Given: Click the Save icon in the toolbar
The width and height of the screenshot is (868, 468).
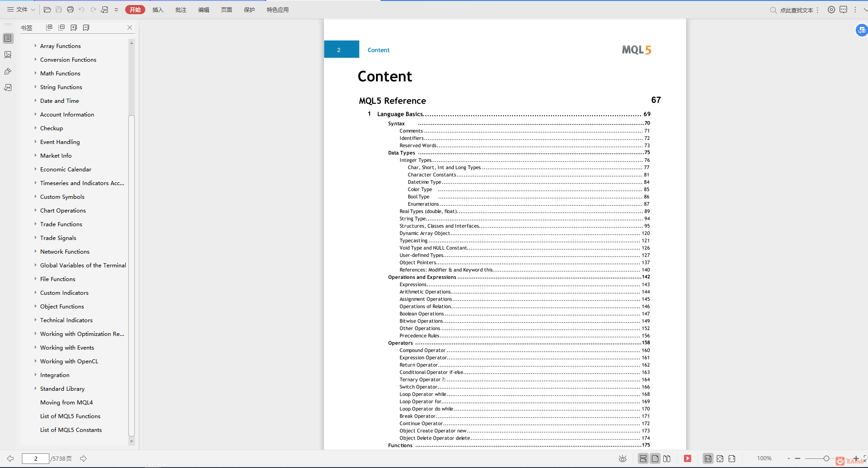Looking at the screenshot, I should point(58,10).
